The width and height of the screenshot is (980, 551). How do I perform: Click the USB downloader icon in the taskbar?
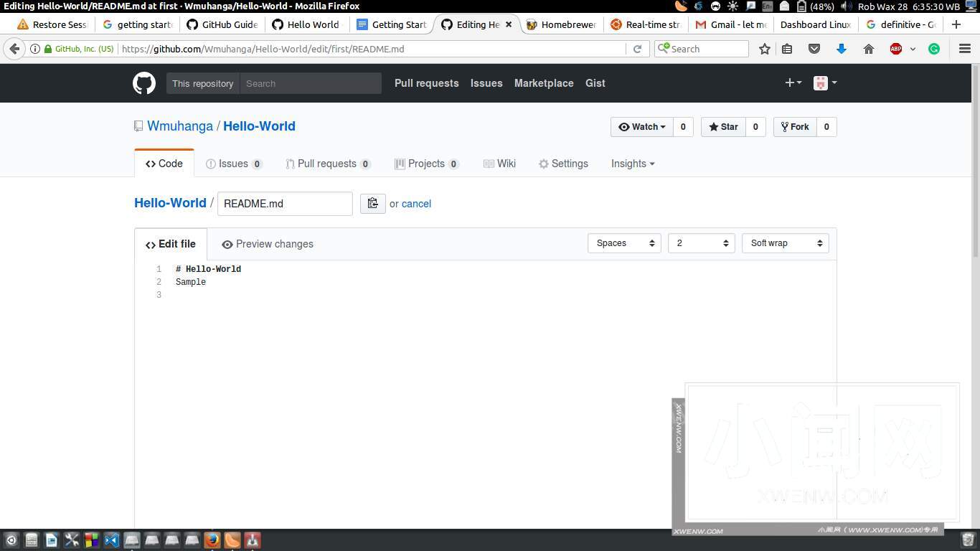point(253,540)
